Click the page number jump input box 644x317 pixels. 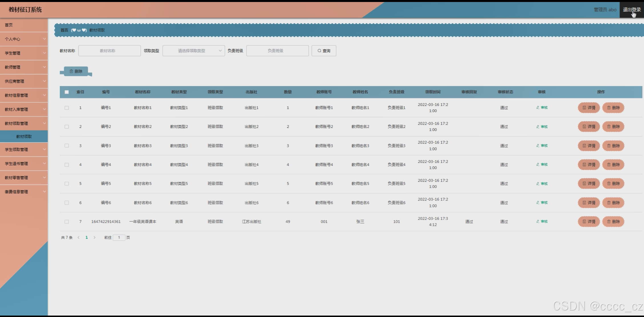tap(119, 237)
